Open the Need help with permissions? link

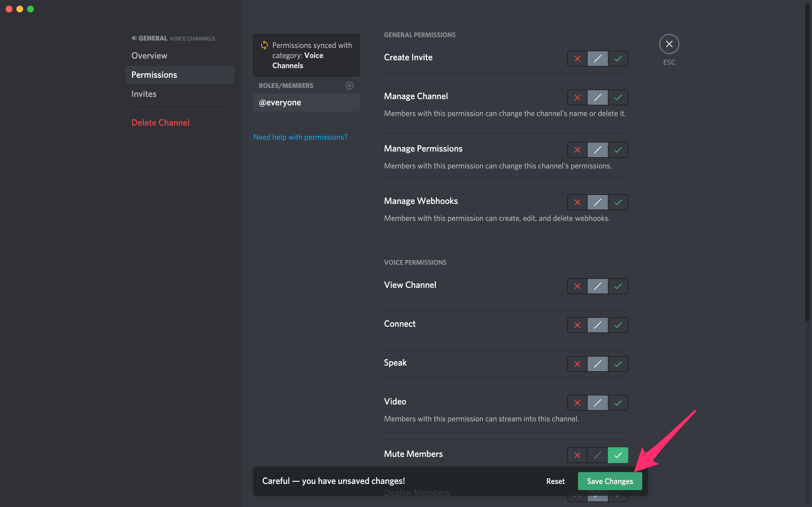click(301, 137)
